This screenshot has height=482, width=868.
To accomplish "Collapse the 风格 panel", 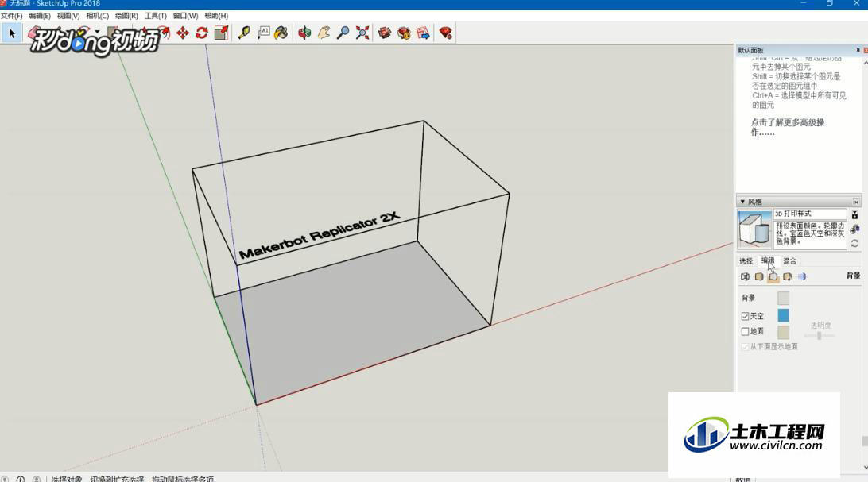I will tap(742, 202).
